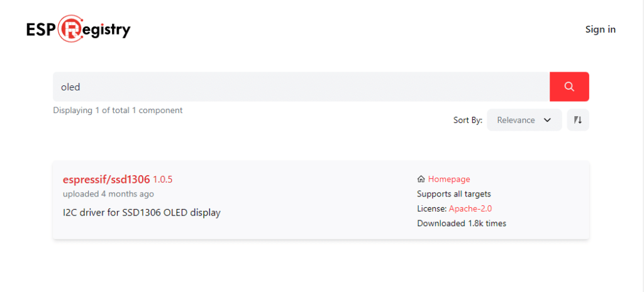The width and height of the screenshot is (644, 292).
Task: Click the Downloaded 1.8k times text
Action: point(462,224)
